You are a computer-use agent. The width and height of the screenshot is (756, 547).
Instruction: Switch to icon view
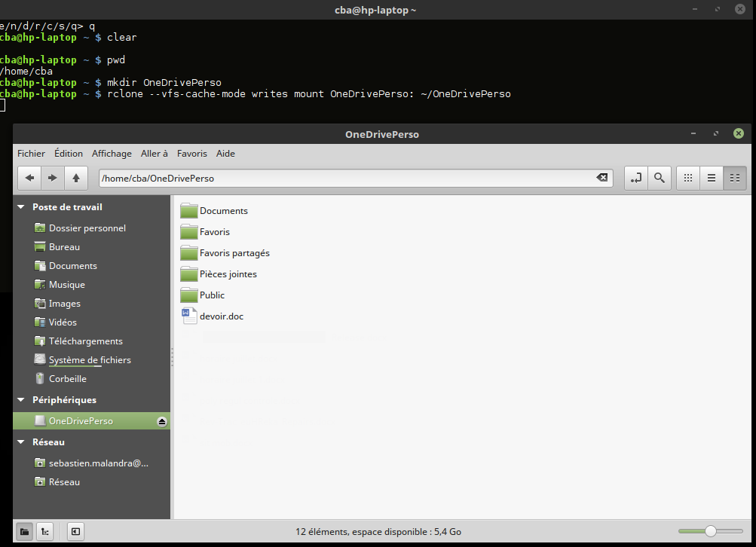pyautogui.click(x=687, y=178)
